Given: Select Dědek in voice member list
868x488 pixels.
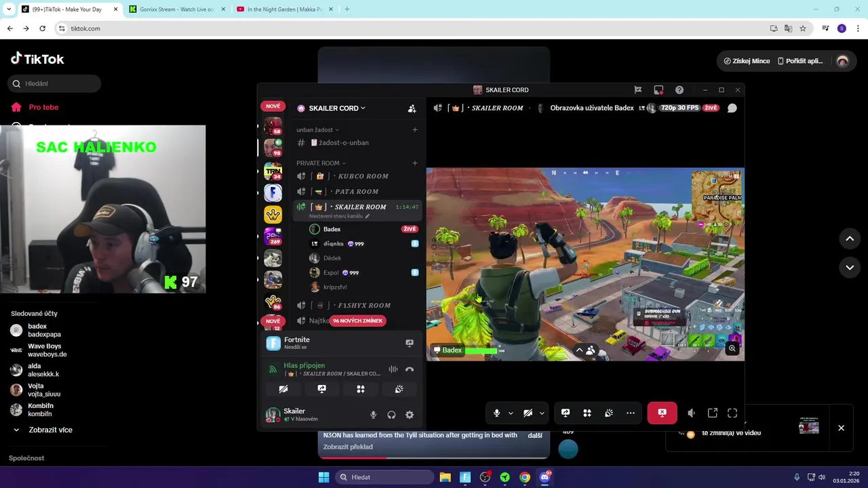Looking at the screenshot, I should click(364, 258).
